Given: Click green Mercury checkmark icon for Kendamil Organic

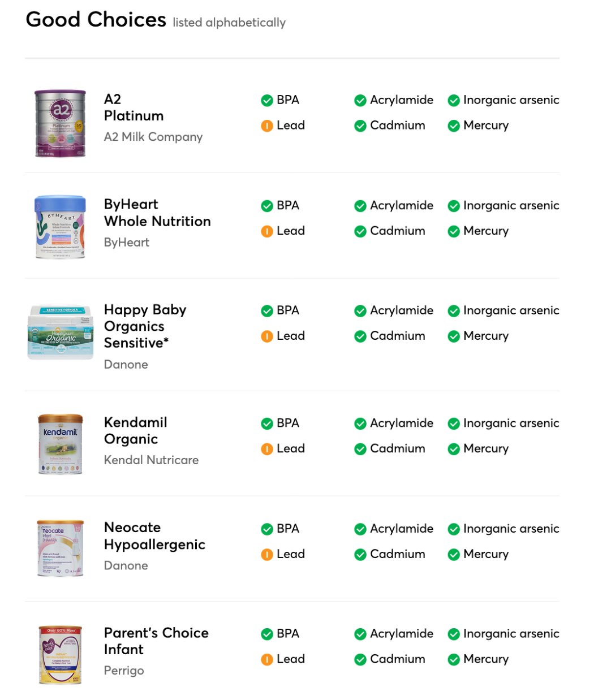Looking at the screenshot, I should tap(454, 450).
